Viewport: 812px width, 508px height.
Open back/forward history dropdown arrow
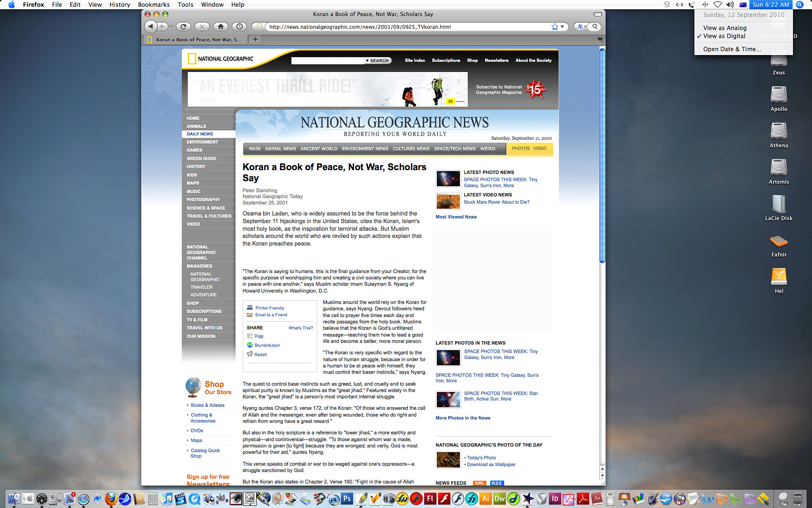[171, 27]
